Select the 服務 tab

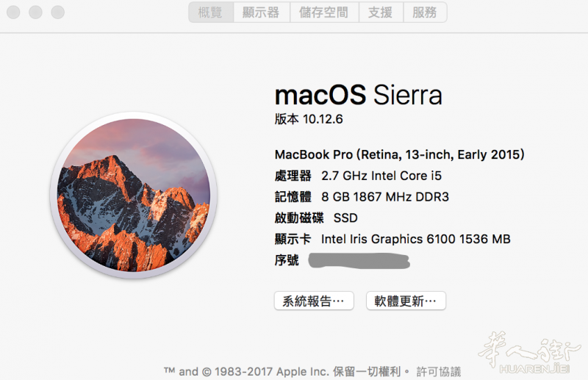[425, 12]
